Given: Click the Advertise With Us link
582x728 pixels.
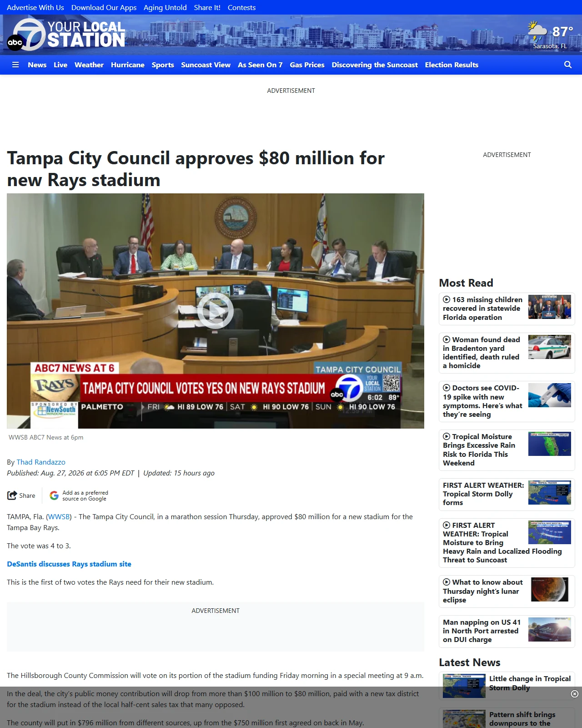Looking at the screenshot, I should pyautogui.click(x=35, y=7).
